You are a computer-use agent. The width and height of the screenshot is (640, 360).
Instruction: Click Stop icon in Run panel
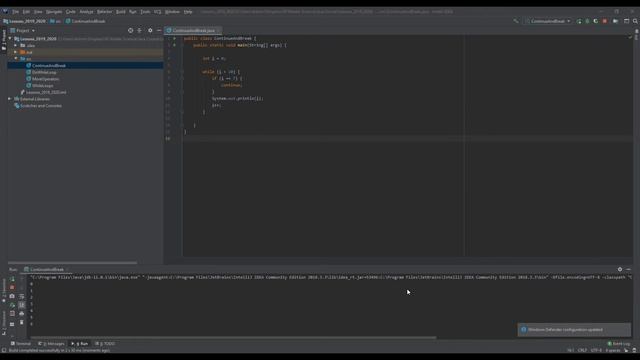(x=12, y=287)
